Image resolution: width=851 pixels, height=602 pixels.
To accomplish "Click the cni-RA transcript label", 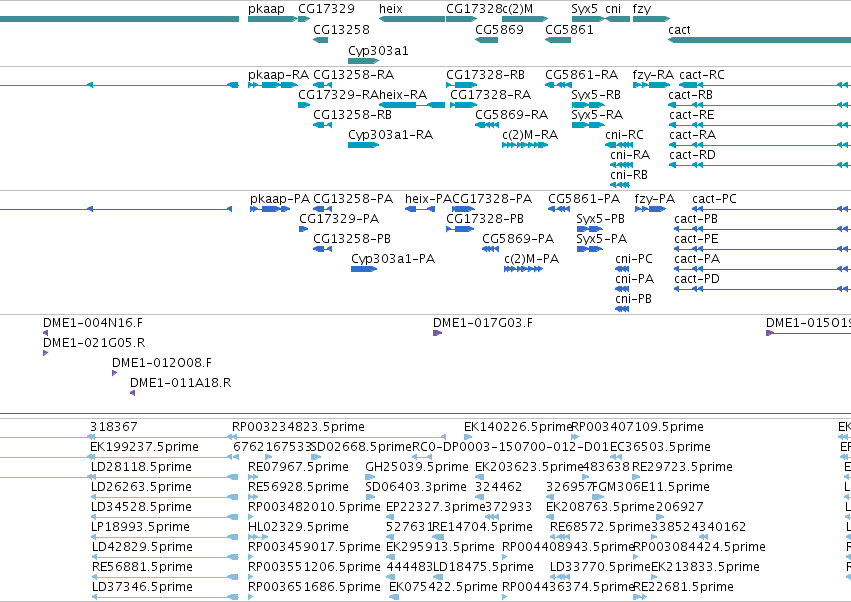I will pos(630,155).
